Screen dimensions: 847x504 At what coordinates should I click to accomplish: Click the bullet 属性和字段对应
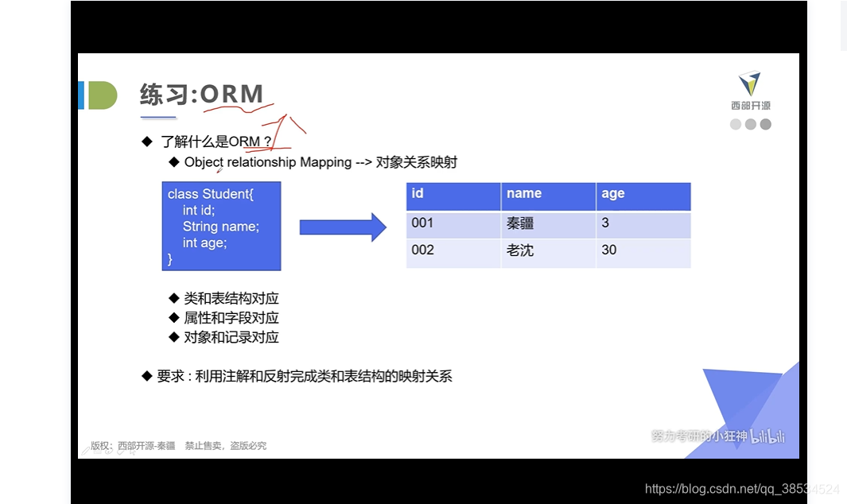tap(231, 318)
